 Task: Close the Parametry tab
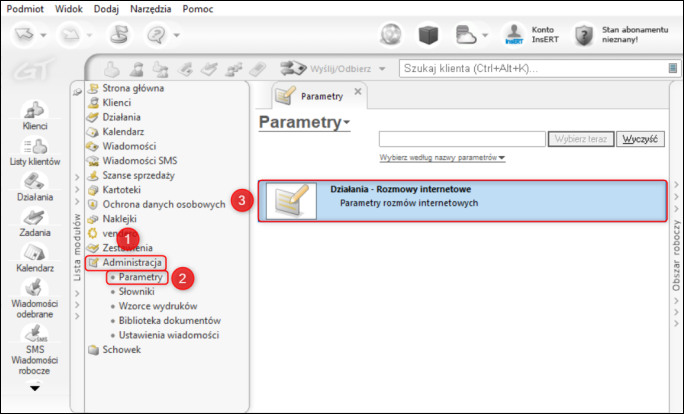click(358, 92)
